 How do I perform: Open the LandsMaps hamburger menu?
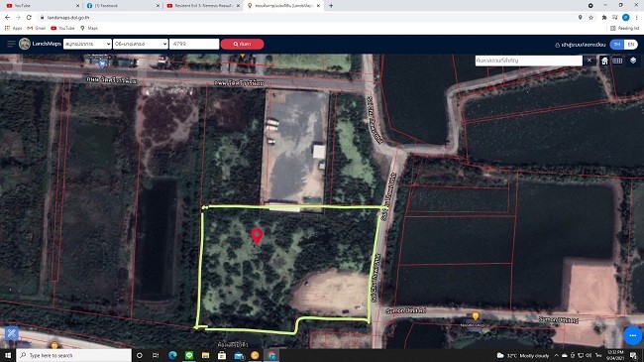point(11,44)
